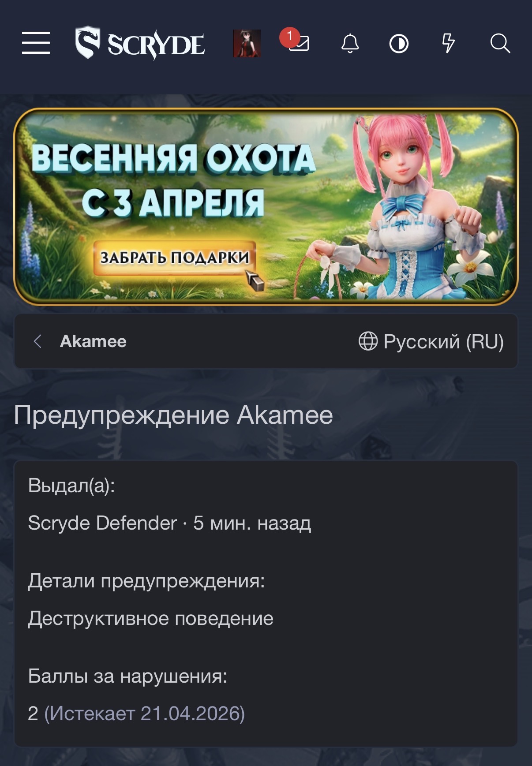532x766 pixels.
Task: Open the search magnifier icon
Action: click(x=500, y=43)
